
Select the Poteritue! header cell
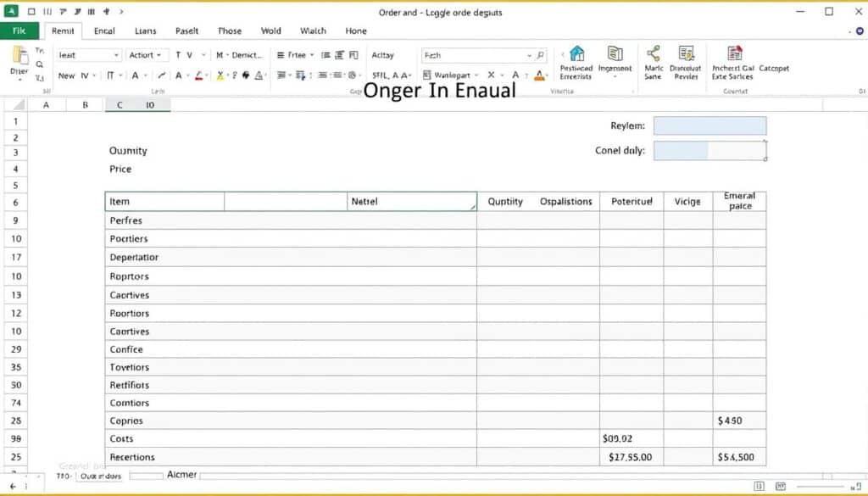point(632,202)
